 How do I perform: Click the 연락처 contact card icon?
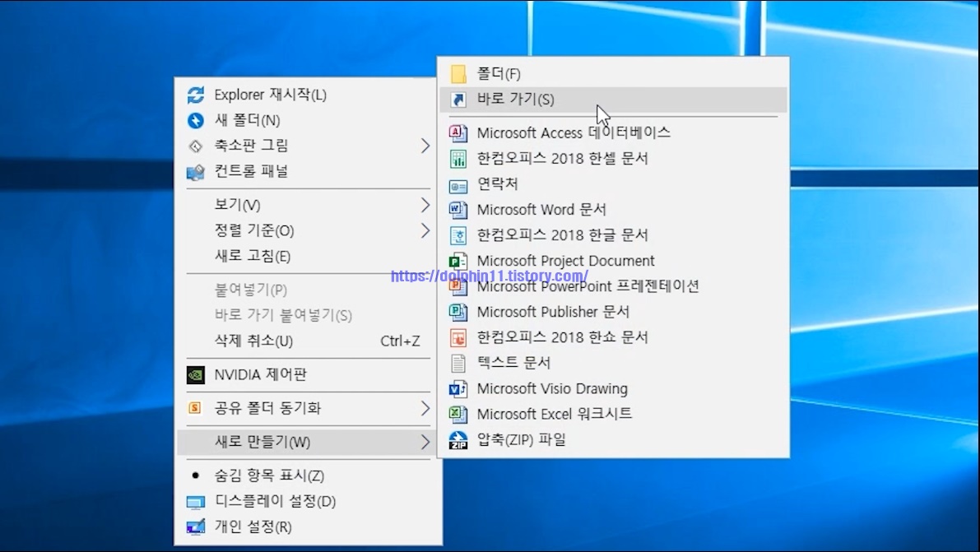(x=458, y=186)
